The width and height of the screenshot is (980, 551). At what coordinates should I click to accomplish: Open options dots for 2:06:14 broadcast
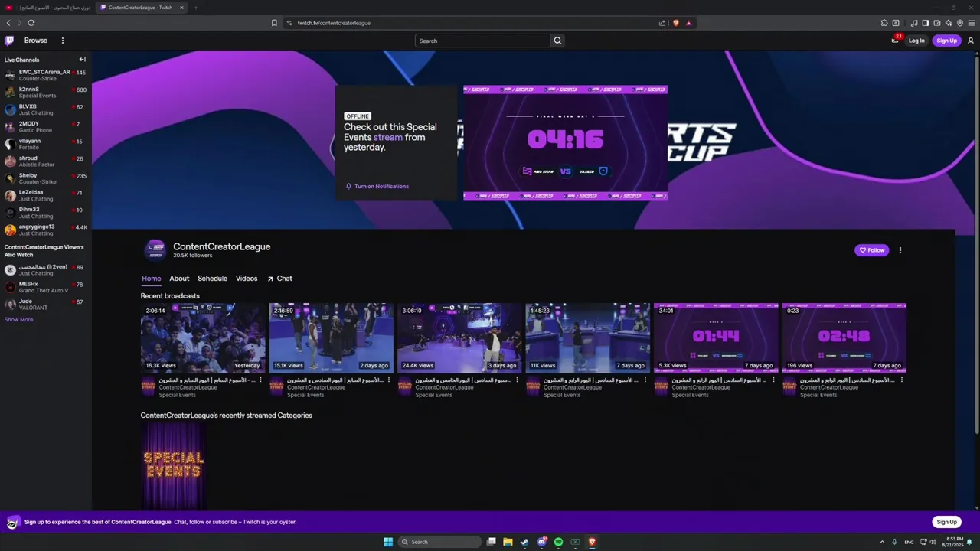[260, 380]
